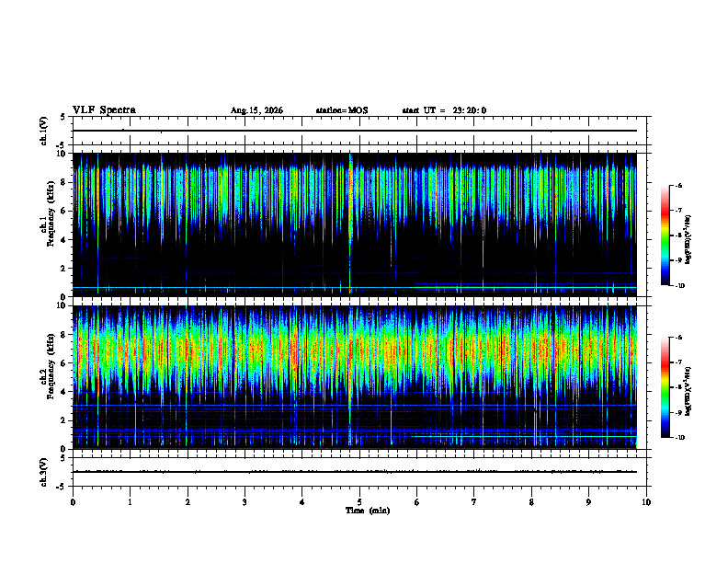Image resolution: width=728 pixels, height=563 pixels.
Task: Click the ch.3(V) waveform trace
Action: tap(355, 472)
